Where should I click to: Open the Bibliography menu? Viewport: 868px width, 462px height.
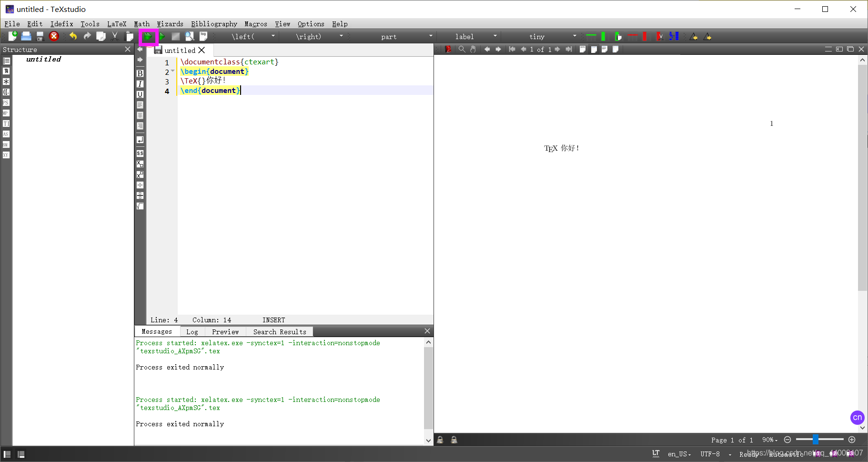214,24
